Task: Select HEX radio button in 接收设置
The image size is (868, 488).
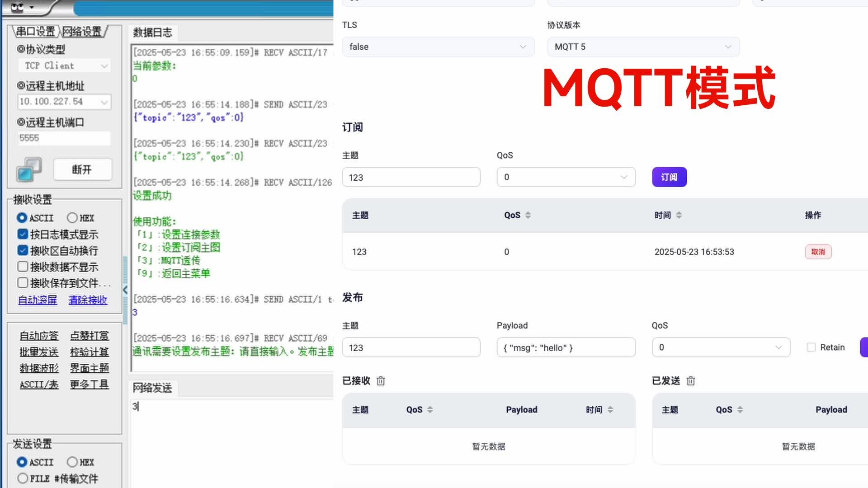Action: pos(72,218)
